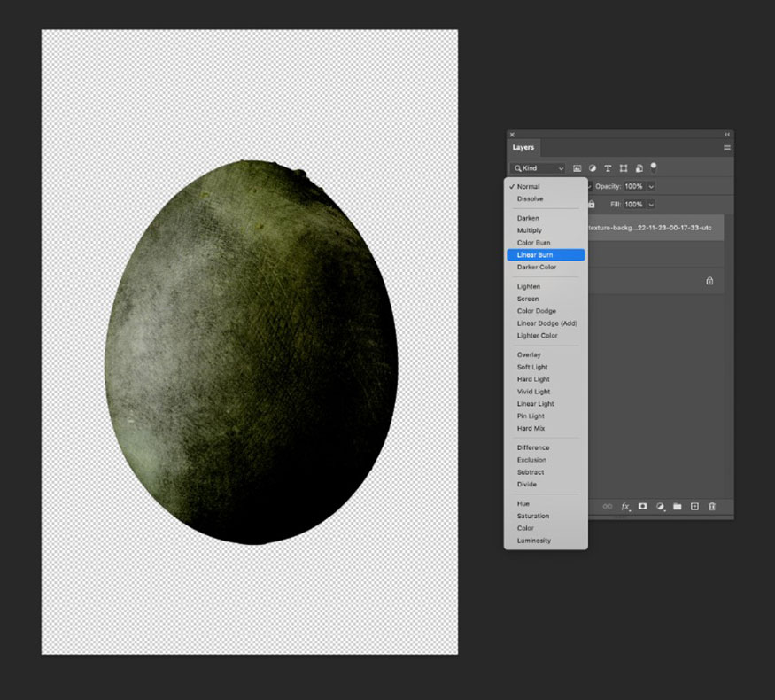This screenshot has width=775, height=700.
Task: Click the Opacity value field
Action: point(634,186)
